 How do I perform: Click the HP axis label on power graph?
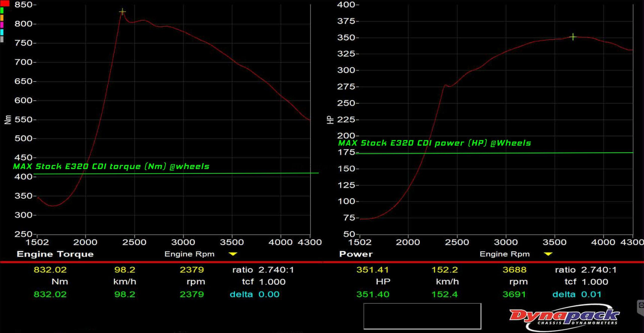330,120
